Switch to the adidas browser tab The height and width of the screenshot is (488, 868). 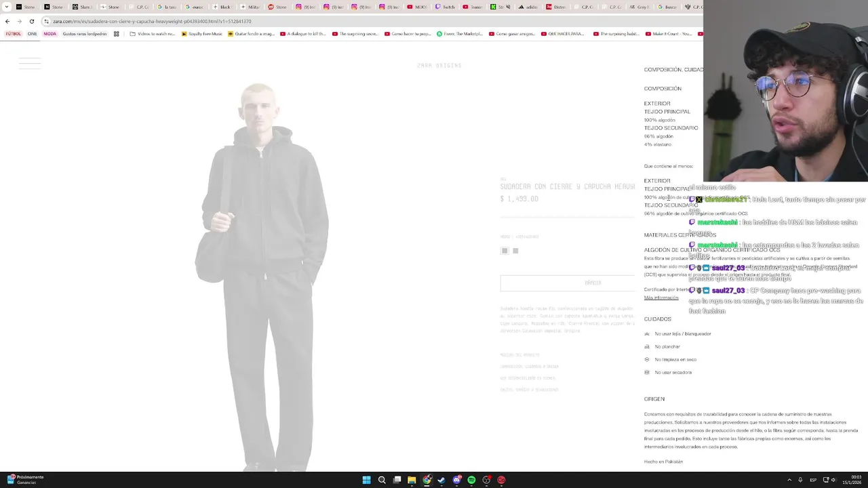click(x=529, y=7)
